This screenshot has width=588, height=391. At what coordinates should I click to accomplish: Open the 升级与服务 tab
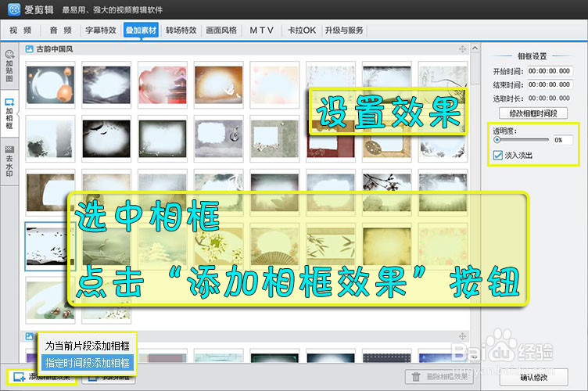tap(344, 30)
